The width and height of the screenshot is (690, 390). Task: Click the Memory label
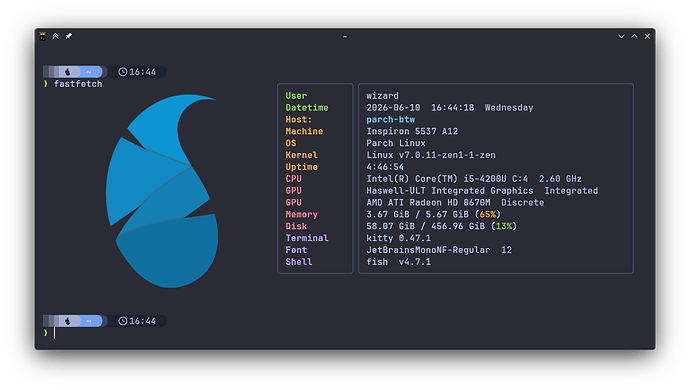pyautogui.click(x=301, y=215)
